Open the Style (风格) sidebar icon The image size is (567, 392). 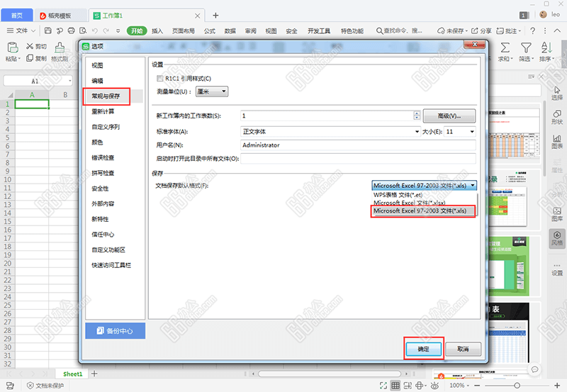[557, 235]
